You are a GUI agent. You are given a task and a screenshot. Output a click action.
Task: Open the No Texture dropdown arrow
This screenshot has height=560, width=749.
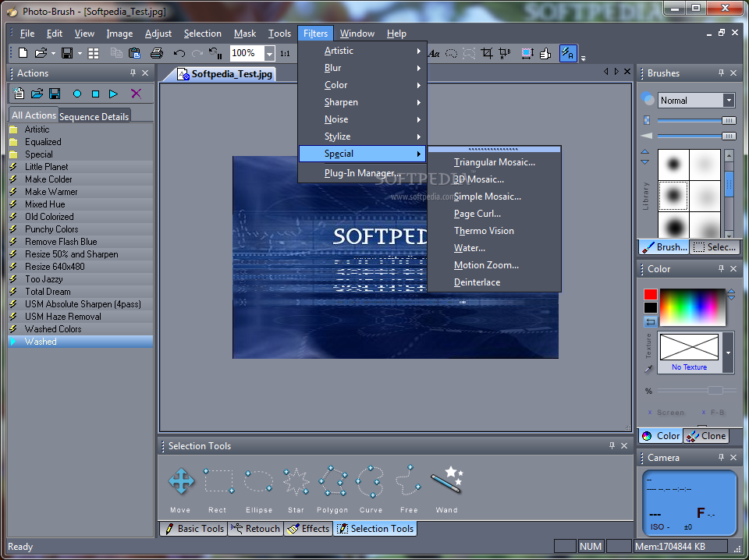tap(728, 353)
